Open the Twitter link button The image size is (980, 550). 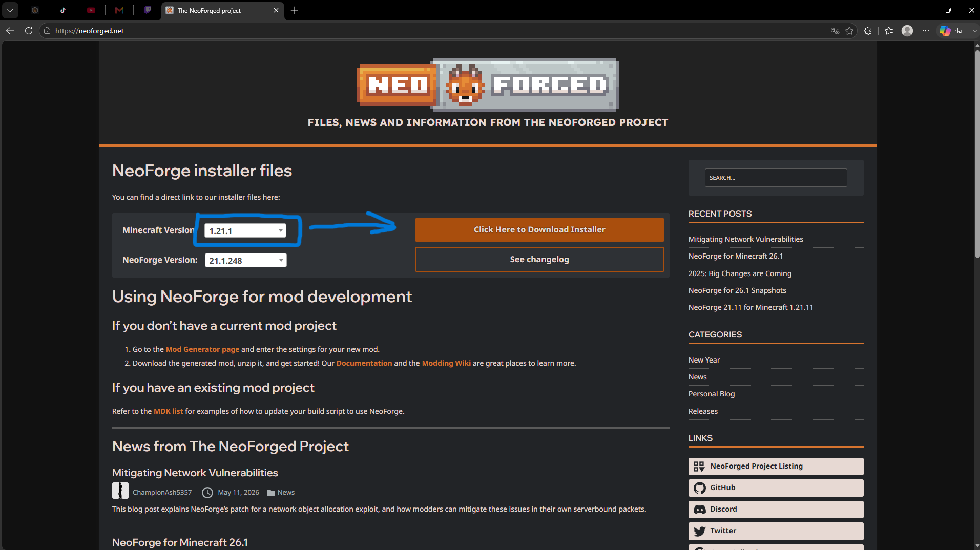click(776, 531)
